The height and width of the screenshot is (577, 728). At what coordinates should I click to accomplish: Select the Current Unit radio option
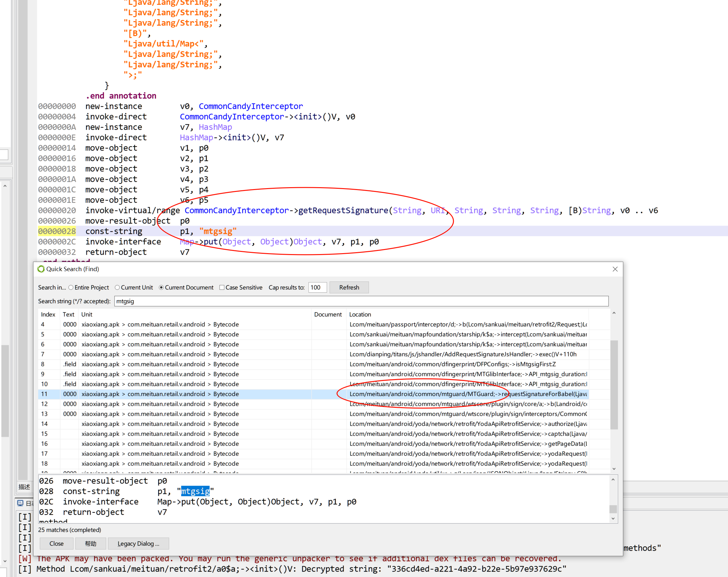pyautogui.click(x=117, y=288)
